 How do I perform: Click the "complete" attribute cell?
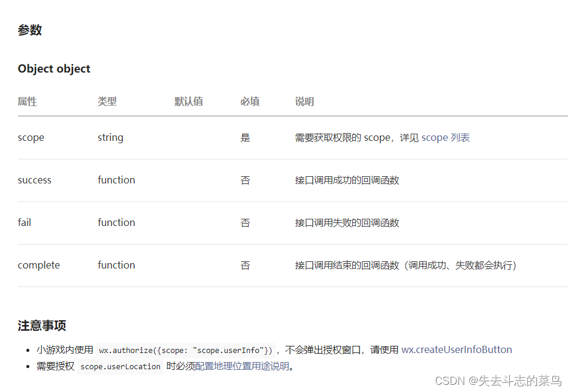tap(39, 265)
